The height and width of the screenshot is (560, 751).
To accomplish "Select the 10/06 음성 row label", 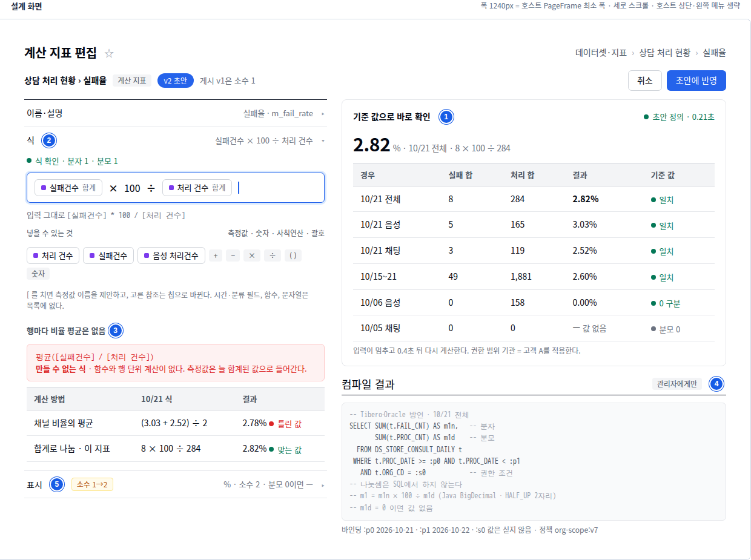I will click(x=380, y=303).
